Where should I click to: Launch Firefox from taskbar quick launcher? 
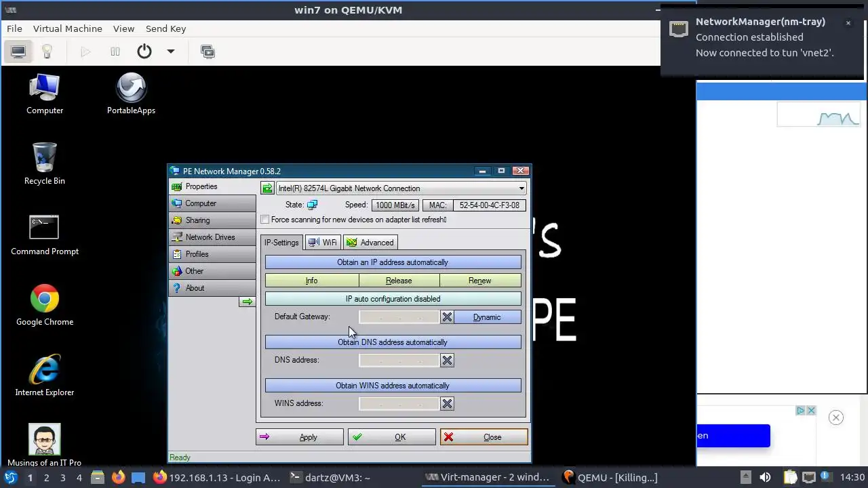click(118, 478)
